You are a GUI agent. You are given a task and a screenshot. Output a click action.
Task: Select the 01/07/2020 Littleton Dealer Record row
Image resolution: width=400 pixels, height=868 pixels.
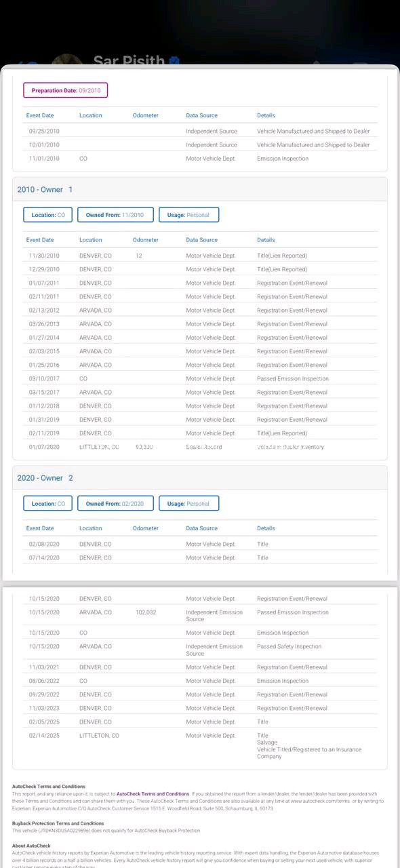point(200,447)
